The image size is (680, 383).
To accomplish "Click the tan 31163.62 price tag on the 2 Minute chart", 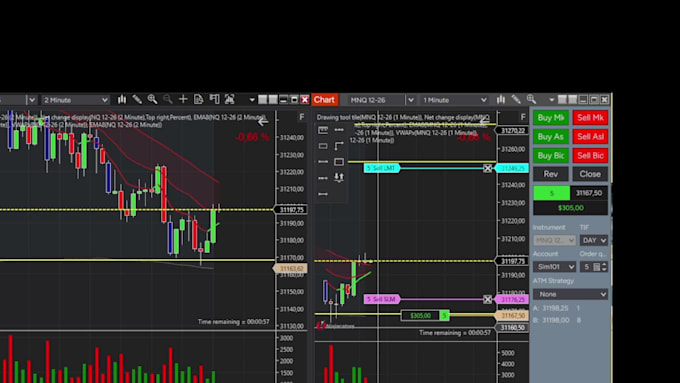I will (x=290, y=268).
